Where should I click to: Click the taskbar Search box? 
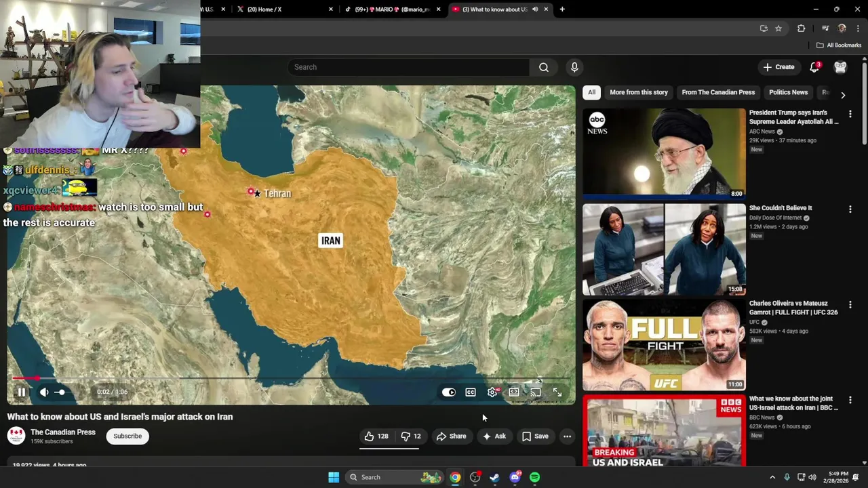(395, 477)
